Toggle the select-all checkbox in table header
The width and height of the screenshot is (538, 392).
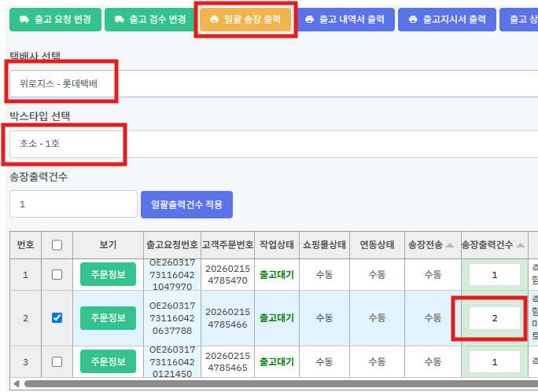tap(57, 245)
